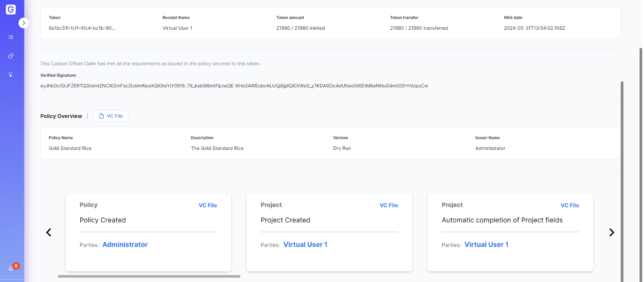Image resolution: width=644 pixels, height=282 pixels.
Task: Open VC File on Project Created card
Action: (x=389, y=205)
